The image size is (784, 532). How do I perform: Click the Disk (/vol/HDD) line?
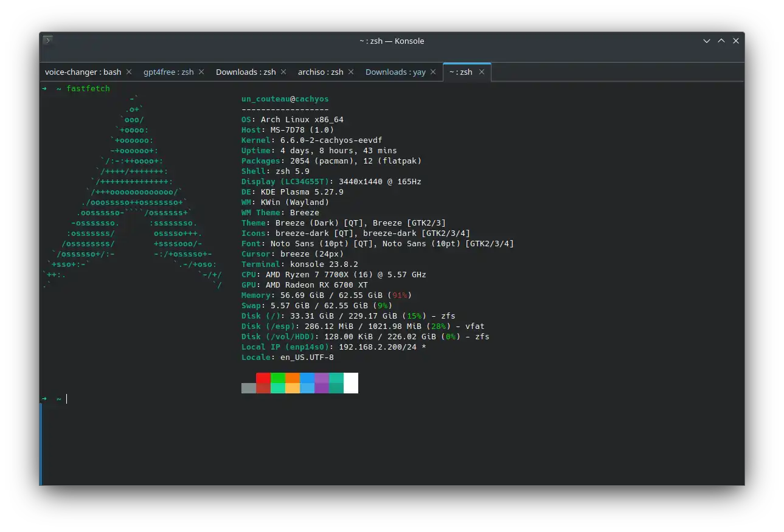tap(366, 336)
